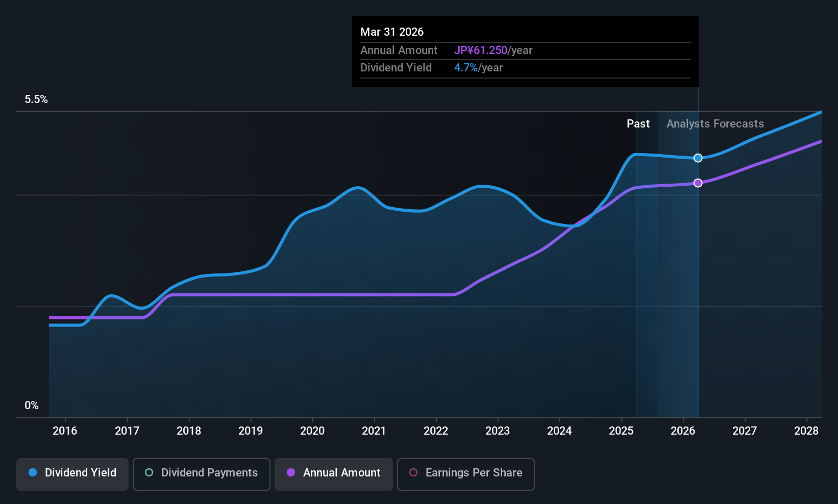Click the Earnings Per Share legend circle
This screenshot has height=504, width=838.
point(413,473)
